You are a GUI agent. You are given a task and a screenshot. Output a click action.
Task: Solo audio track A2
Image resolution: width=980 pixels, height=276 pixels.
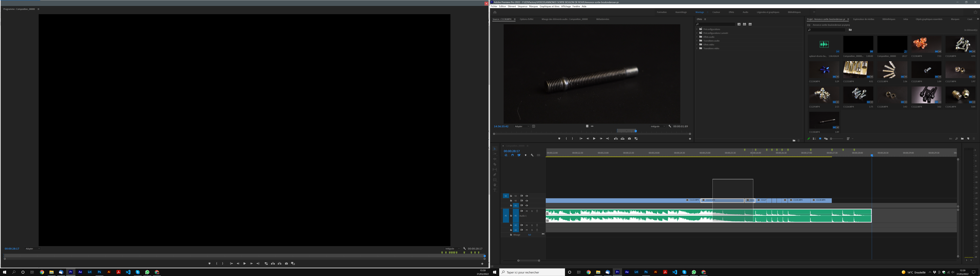(532, 225)
